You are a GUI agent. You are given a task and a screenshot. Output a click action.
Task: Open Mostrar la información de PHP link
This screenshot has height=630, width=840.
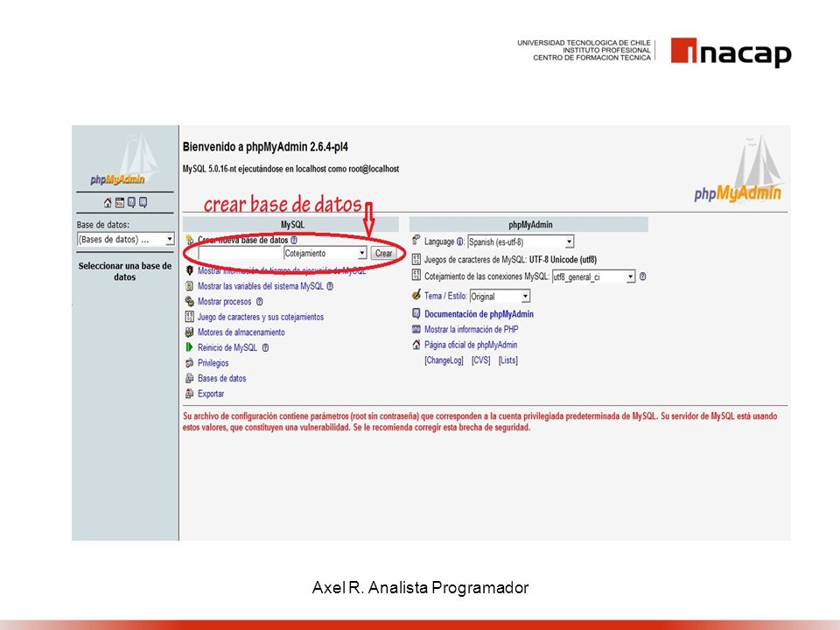pos(472,330)
